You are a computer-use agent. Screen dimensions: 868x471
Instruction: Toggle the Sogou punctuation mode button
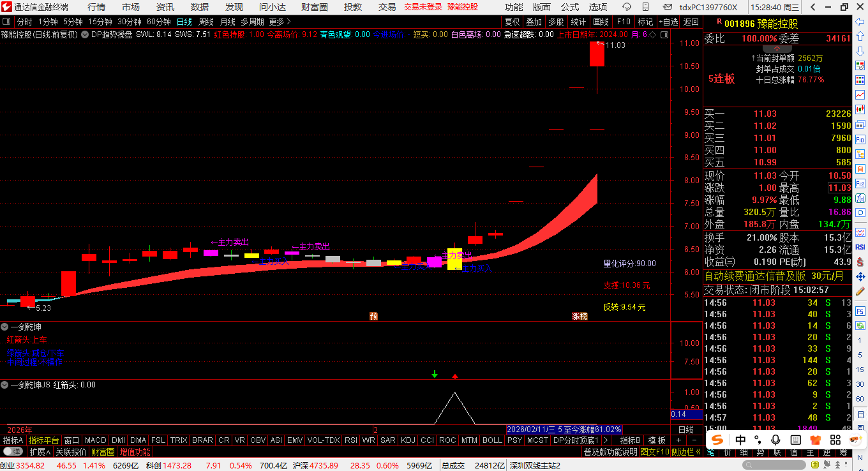click(x=758, y=440)
